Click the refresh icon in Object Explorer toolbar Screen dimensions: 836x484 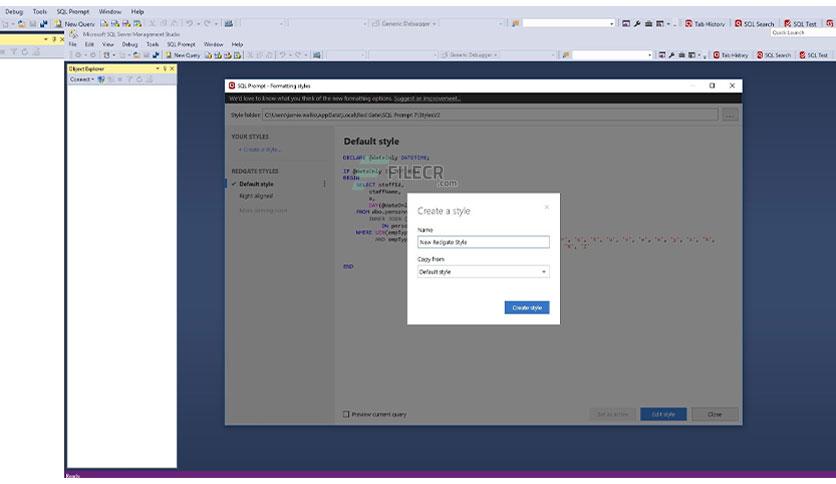click(x=140, y=79)
